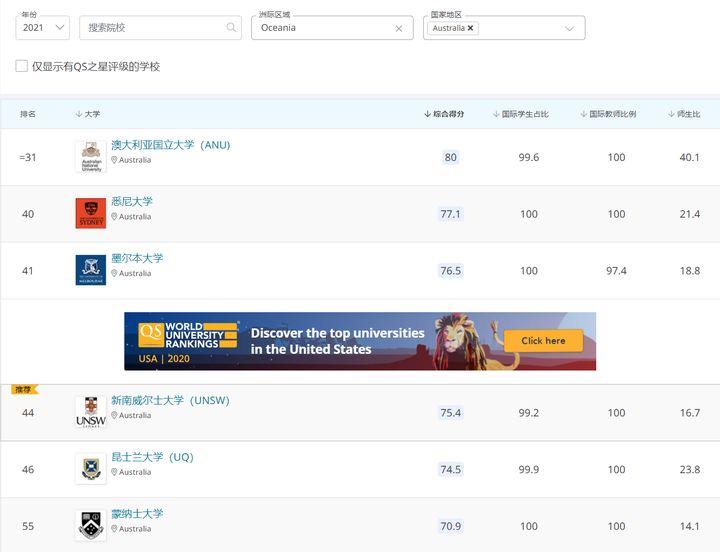The image size is (720, 552).
Task: Open the 悉尼大学 link
Action: (132, 202)
